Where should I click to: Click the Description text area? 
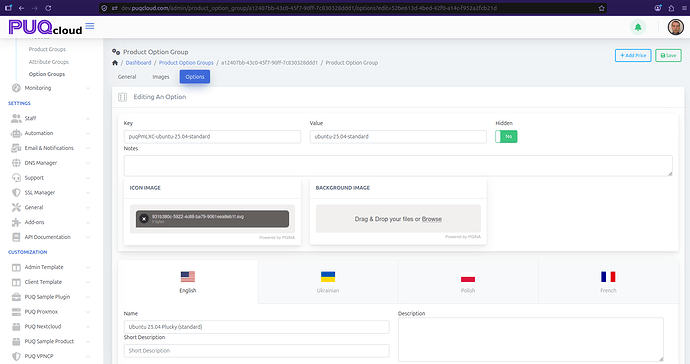click(x=531, y=340)
